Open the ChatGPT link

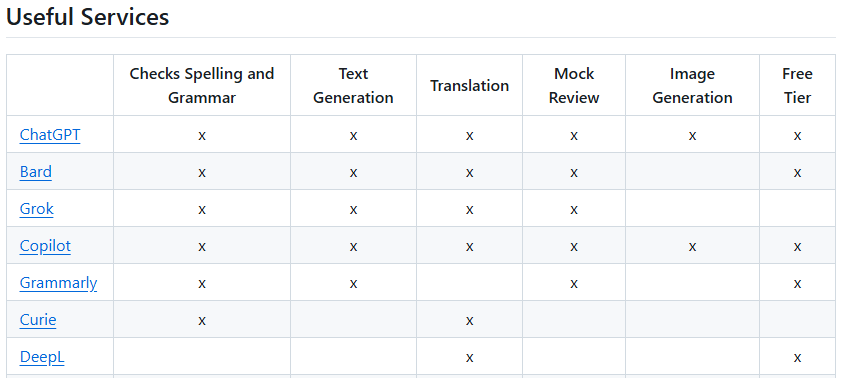[50, 135]
